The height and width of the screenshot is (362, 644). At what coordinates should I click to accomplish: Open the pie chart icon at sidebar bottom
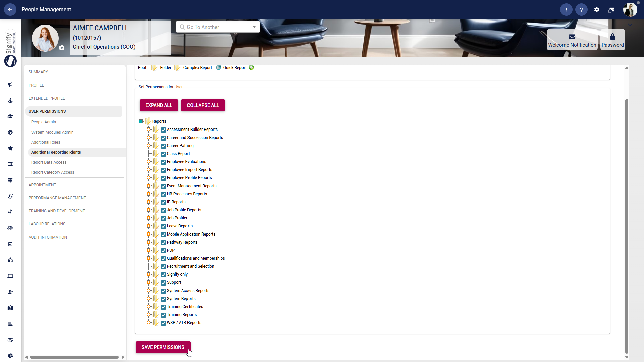(10, 356)
